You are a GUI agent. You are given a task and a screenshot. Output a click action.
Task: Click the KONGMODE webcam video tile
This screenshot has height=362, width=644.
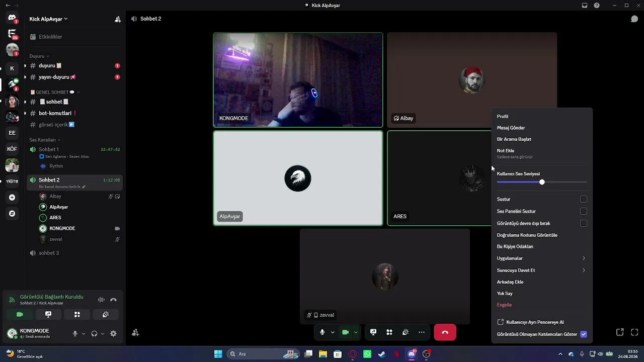[298, 79]
